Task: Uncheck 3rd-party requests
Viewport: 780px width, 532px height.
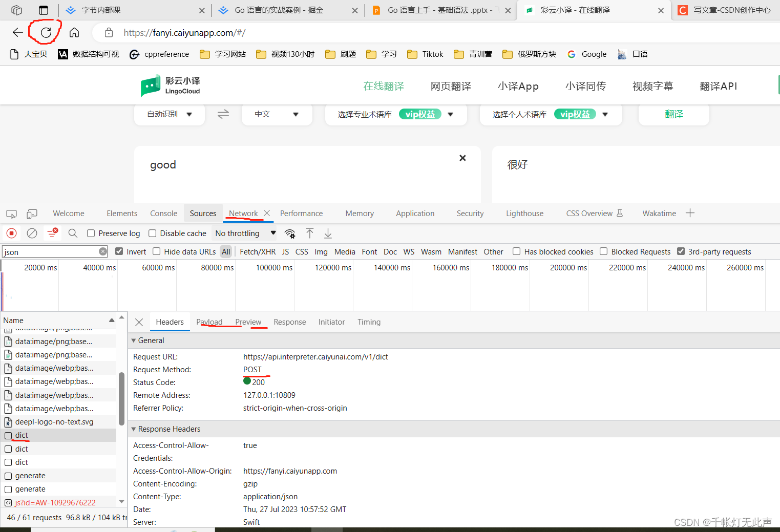Action: click(x=681, y=251)
